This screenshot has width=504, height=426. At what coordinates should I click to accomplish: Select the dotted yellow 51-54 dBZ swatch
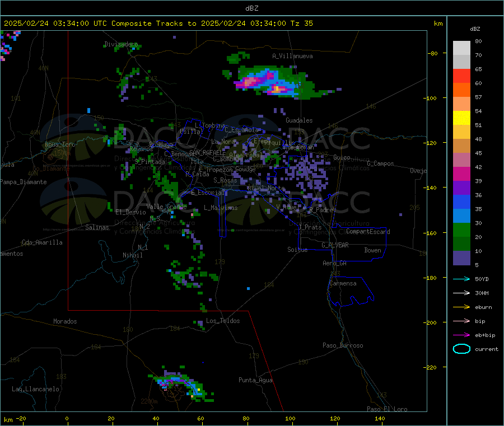pyautogui.click(x=461, y=118)
